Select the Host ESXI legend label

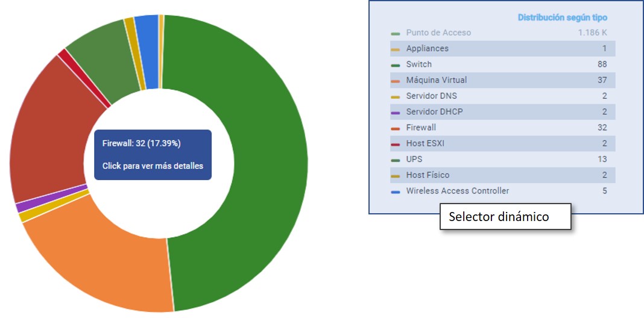click(x=425, y=143)
